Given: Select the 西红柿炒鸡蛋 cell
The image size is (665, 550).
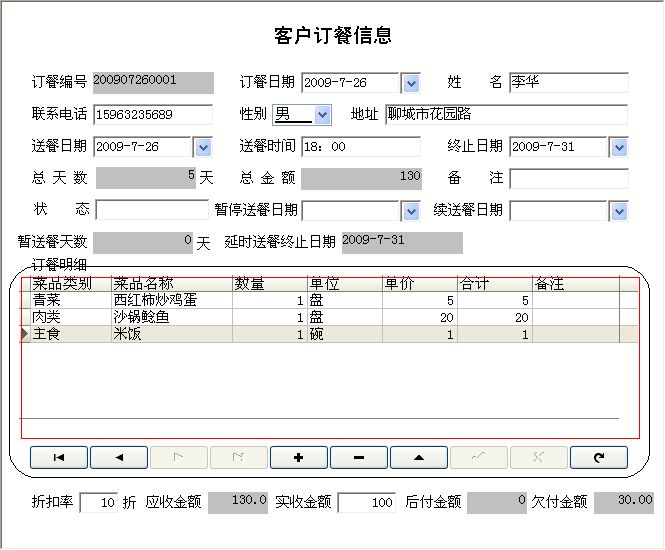Looking at the screenshot, I should coord(172,300).
